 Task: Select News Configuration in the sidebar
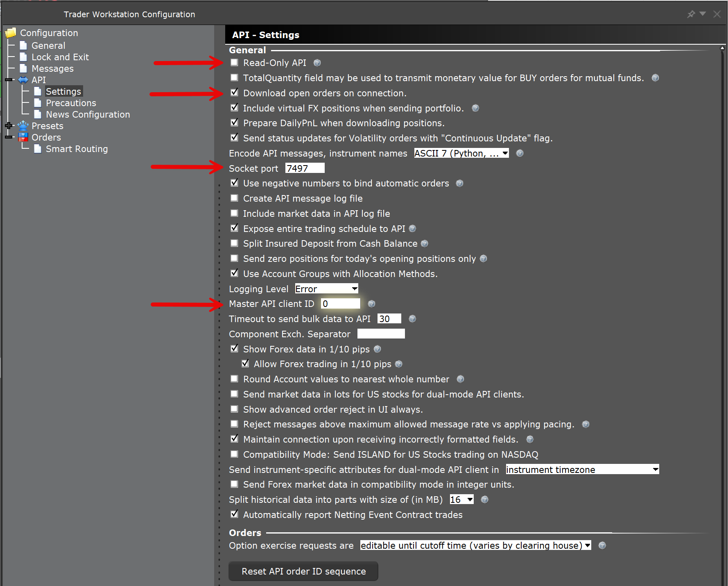(x=88, y=114)
